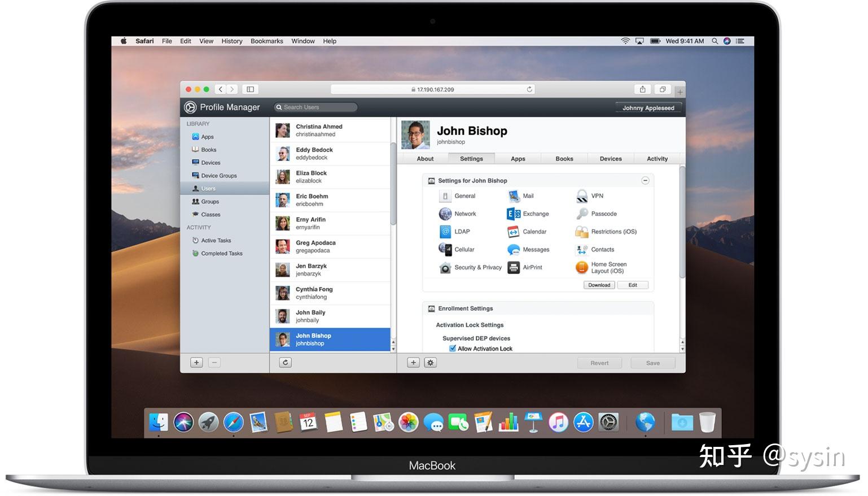Switch to the Settings tab
This screenshot has width=868, height=496.
pos(471,159)
